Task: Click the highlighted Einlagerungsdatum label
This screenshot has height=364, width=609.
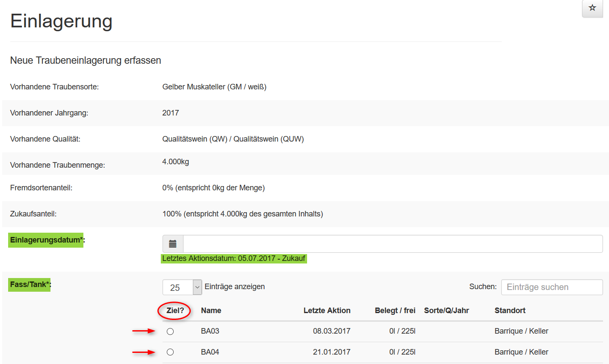Action: (46, 240)
